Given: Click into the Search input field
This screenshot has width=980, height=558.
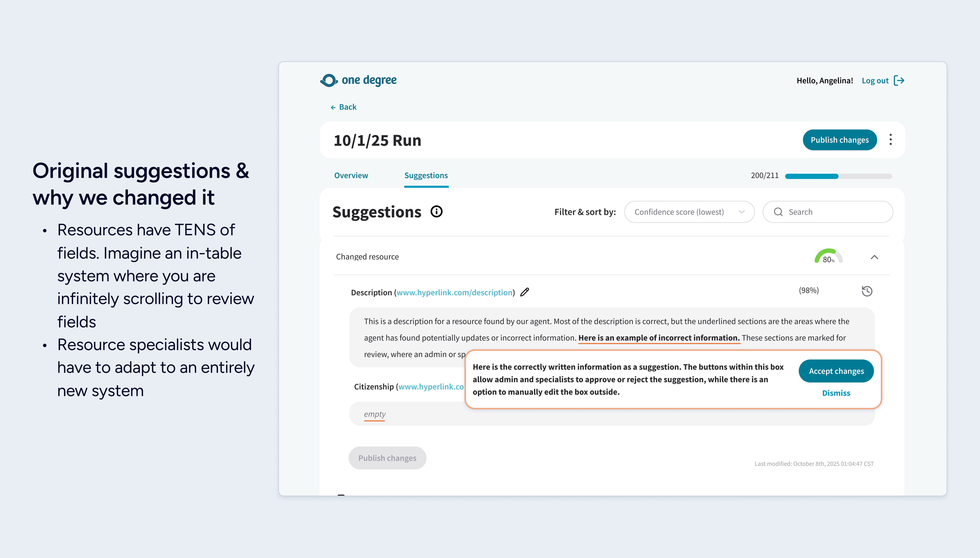Looking at the screenshot, I should [828, 212].
